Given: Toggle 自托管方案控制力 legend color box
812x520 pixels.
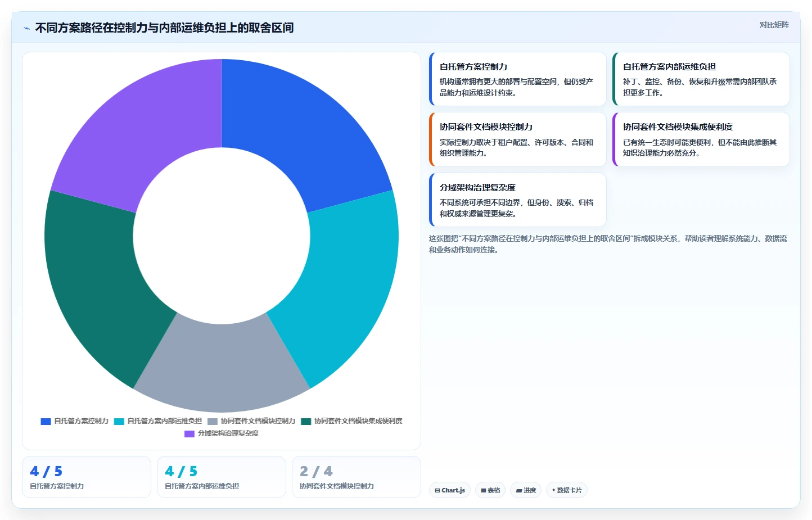Looking at the screenshot, I should 46,421.
